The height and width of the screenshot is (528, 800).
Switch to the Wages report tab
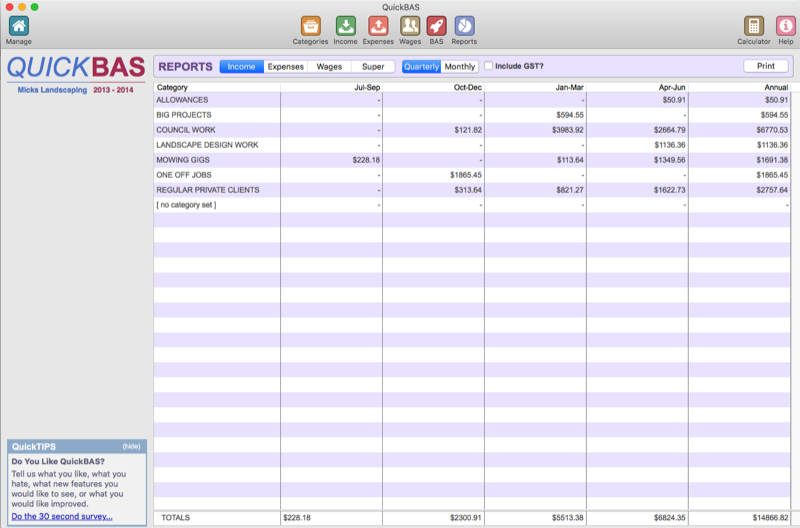(x=329, y=67)
